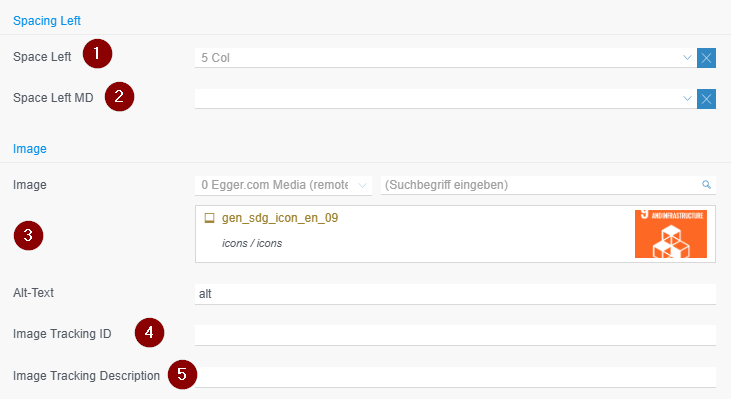
Task: Click the red number 4 annotation marker
Action: tap(149, 333)
